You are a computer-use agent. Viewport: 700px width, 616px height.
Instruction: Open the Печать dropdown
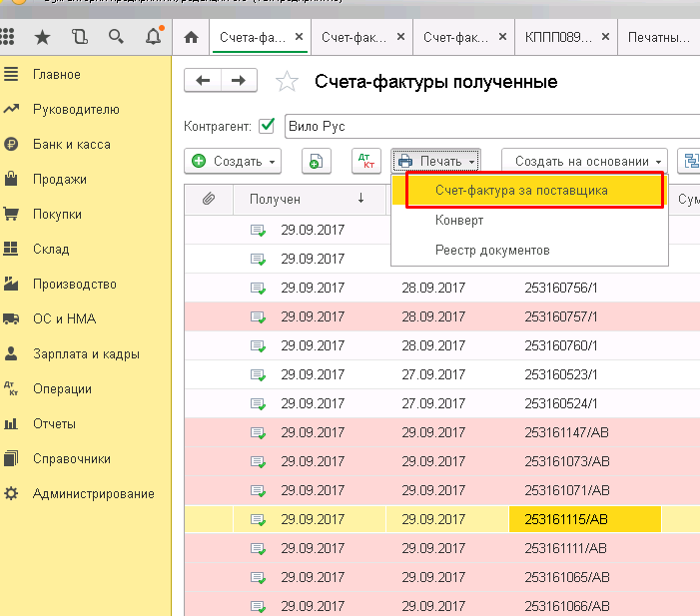tap(436, 161)
